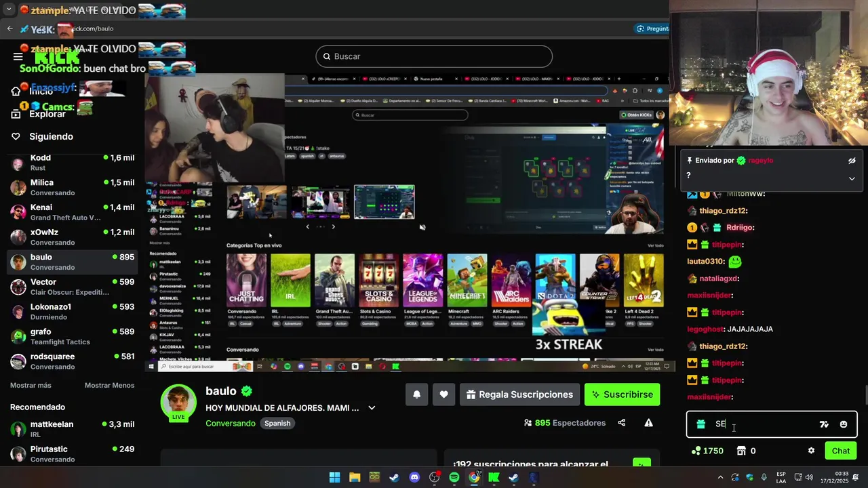This screenshot has width=868, height=488.
Task: Open the Kick hamburger sidebar menu
Action: click(18, 57)
